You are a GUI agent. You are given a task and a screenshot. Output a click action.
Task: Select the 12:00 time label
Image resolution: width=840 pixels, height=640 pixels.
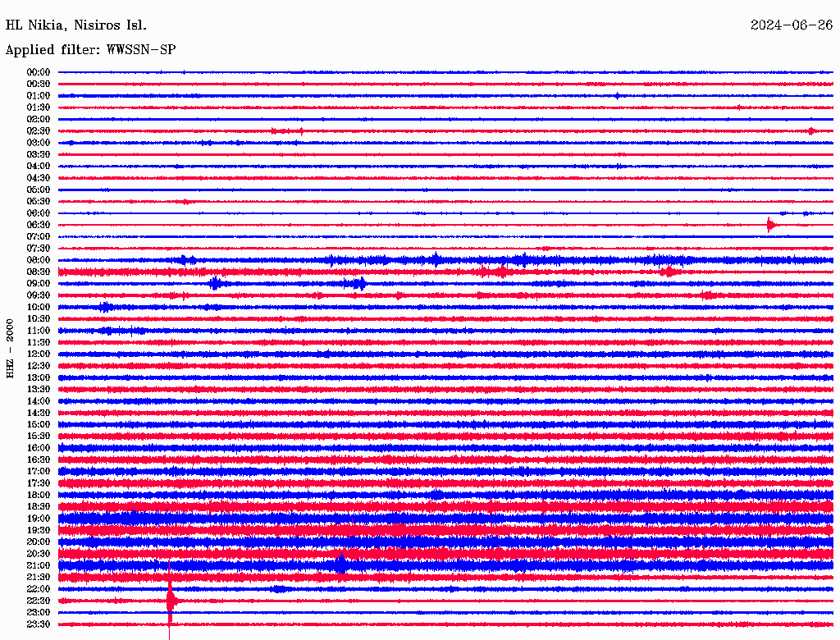tap(39, 354)
